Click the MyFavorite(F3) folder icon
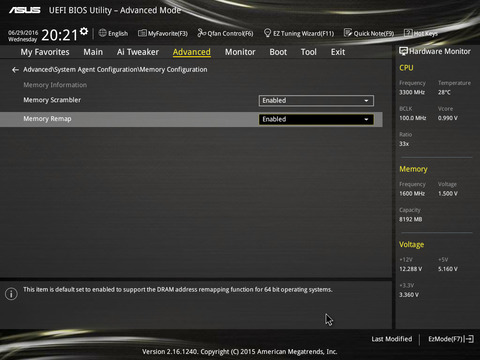The height and width of the screenshot is (360, 480). click(x=142, y=33)
